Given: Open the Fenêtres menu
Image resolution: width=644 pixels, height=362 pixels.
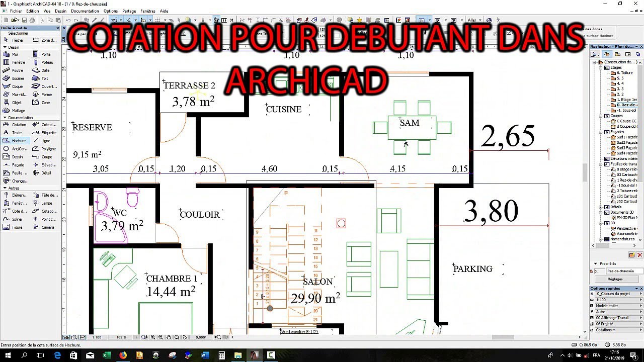Looking at the screenshot, I should point(148,11).
